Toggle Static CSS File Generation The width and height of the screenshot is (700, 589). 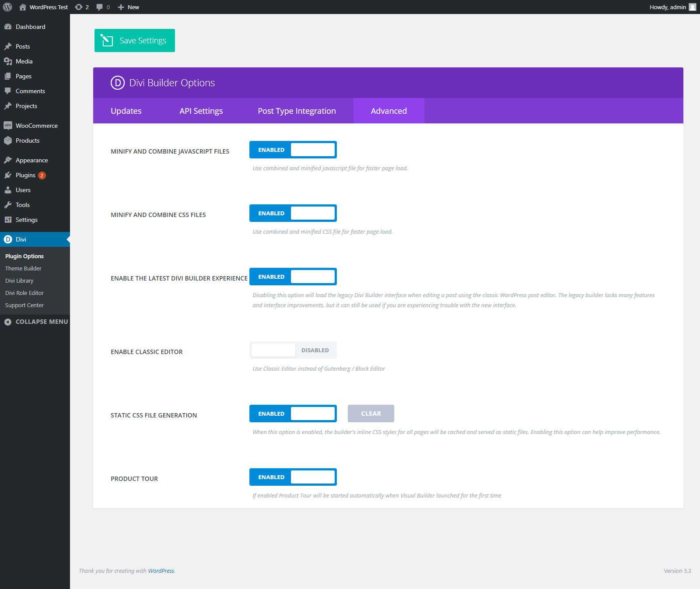pyautogui.click(x=293, y=414)
